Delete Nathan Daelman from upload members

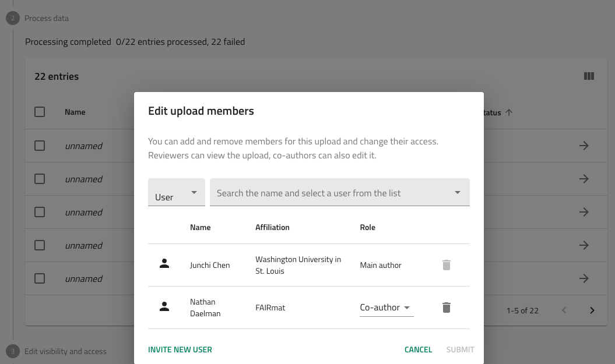tap(446, 308)
